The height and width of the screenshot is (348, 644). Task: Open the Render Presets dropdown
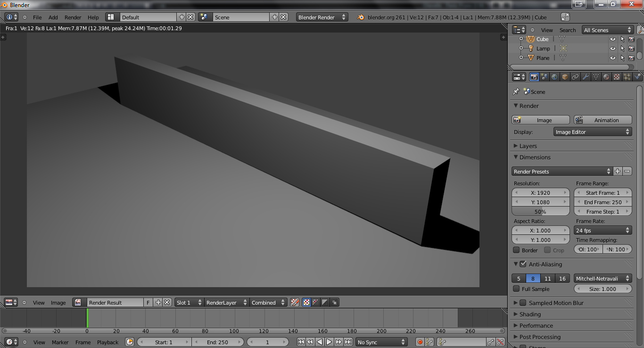coord(562,171)
